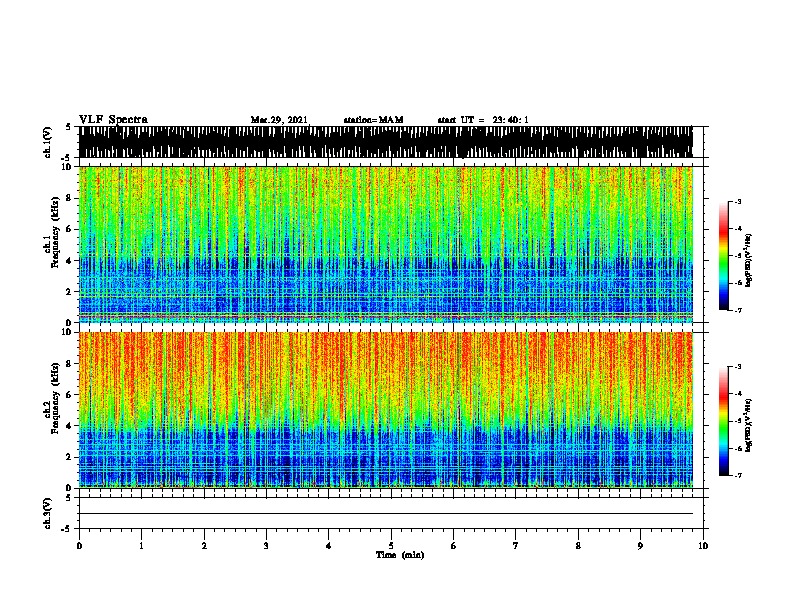
Task: Click the time axis tick label "9"
Action: (640, 546)
